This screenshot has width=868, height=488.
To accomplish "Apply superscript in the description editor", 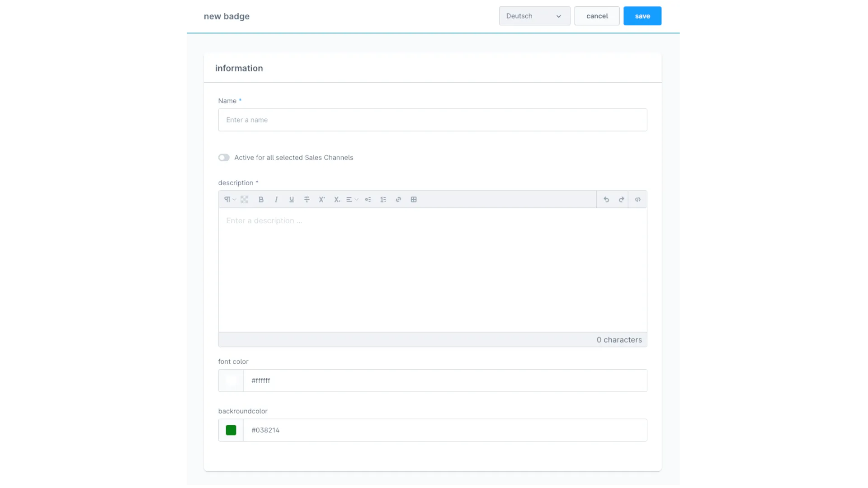I will pyautogui.click(x=322, y=199).
